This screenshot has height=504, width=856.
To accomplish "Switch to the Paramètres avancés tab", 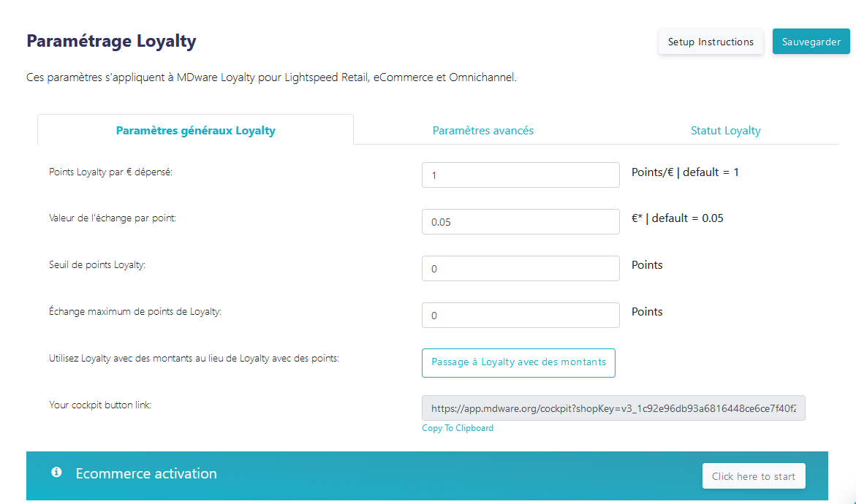I will click(482, 130).
